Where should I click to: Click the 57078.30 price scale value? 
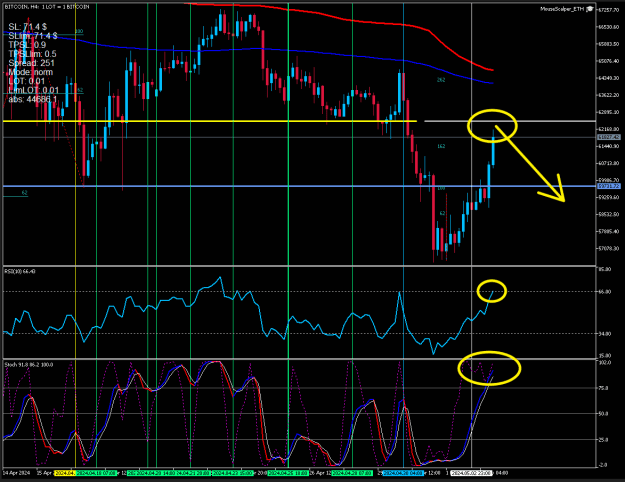tap(609, 248)
